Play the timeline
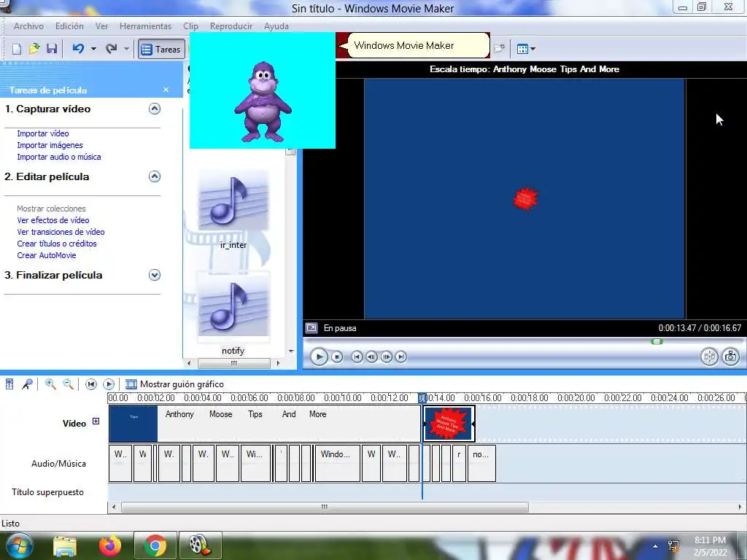Screen dimensions: 747x560 point(109,384)
